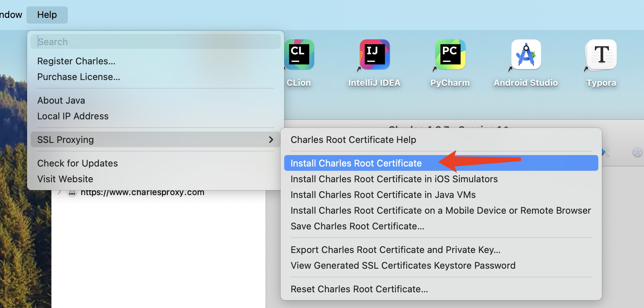Open the Help menu in menu bar
Image resolution: width=644 pixels, height=308 pixels.
47,15
